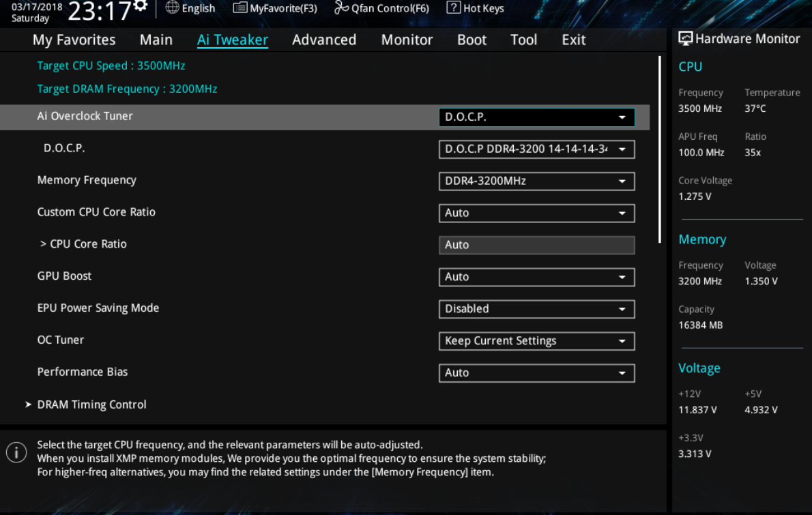Click Target CPU Speed : 3500MHz text
The height and width of the screenshot is (515, 812).
111,65
